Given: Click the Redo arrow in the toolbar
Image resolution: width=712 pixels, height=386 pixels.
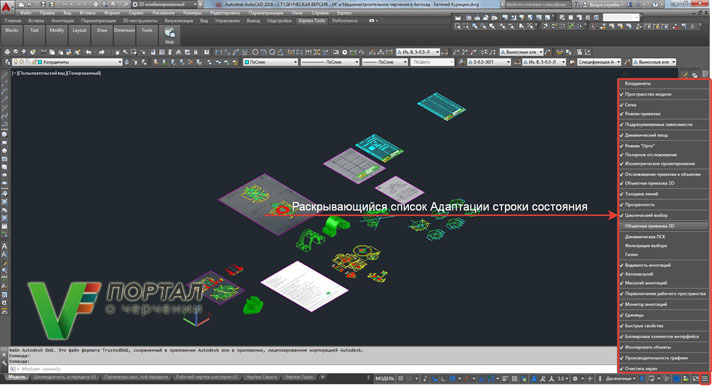Looking at the screenshot, I should [x=101, y=52].
